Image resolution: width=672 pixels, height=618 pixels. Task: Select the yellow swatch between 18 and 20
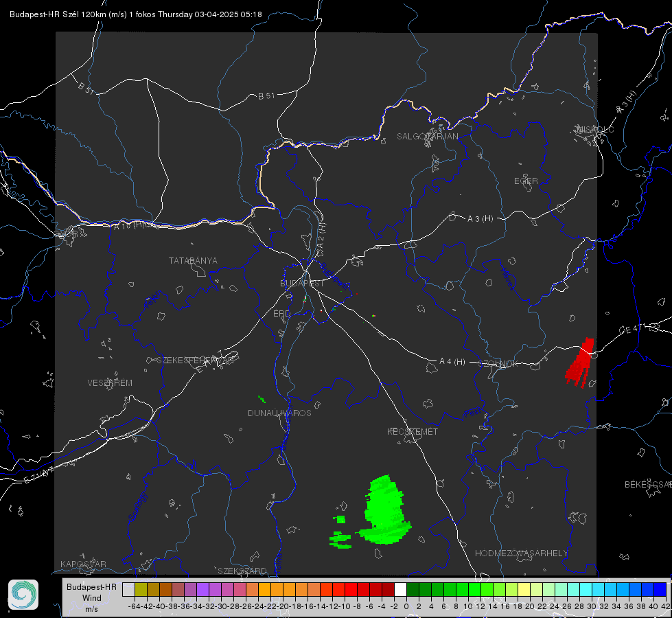click(524, 589)
